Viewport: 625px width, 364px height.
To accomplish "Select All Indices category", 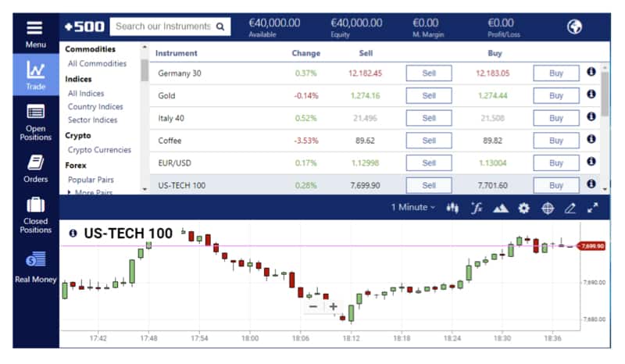I will [x=86, y=93].
